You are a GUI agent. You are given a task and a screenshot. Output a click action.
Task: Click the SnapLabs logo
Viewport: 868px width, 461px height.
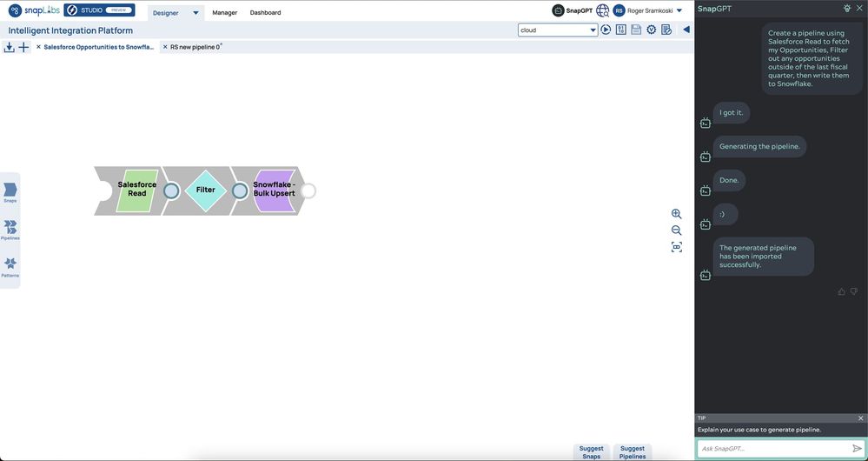(34, 10)
